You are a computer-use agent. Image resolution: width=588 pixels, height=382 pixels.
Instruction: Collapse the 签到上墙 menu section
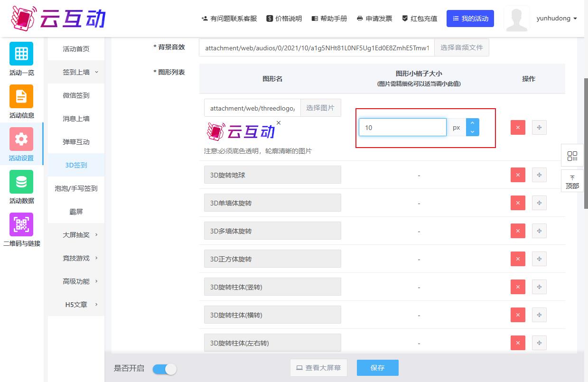(x=76, y=72)
